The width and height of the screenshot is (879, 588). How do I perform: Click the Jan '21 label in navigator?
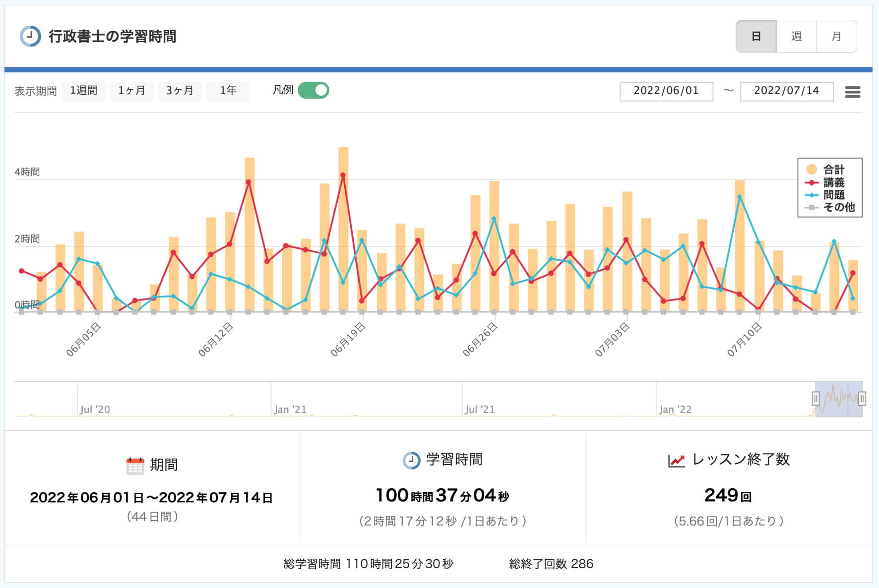(290, 410)
